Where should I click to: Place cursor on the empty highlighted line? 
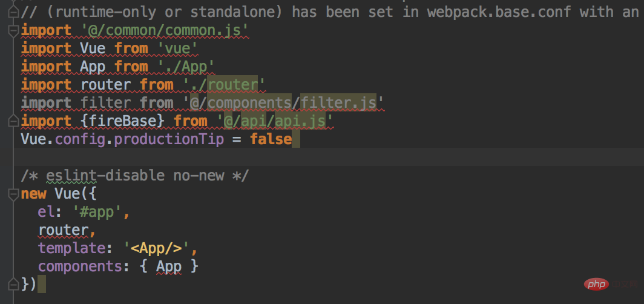pyautogui.click(x=303, y=157)
